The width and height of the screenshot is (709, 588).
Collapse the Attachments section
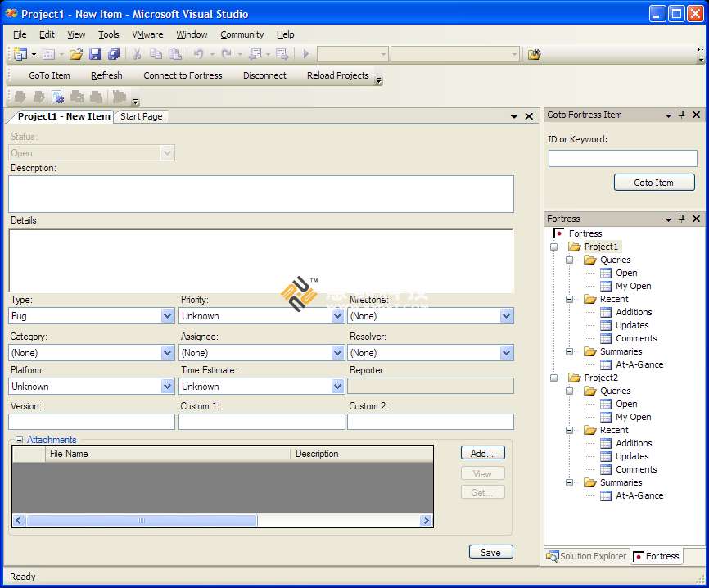(x=19, y=440)
